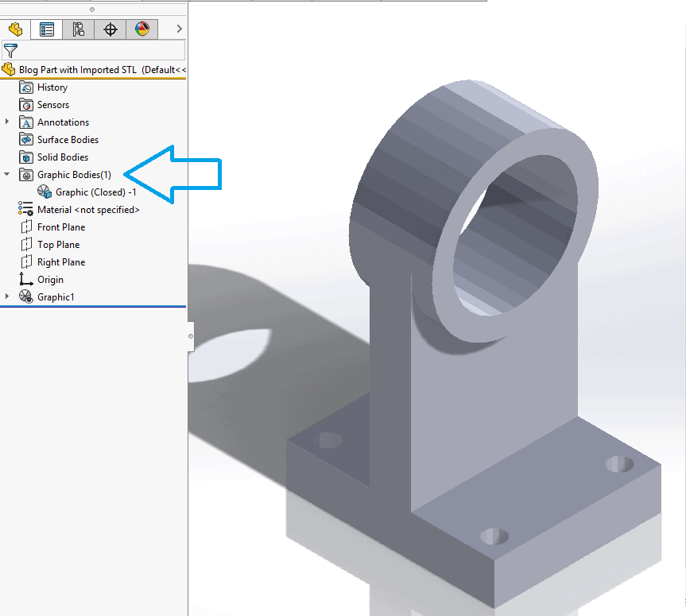Viewport: 686px width, 616px height.
Task: Open the FeatureManager Design Tree tab
Action: point(15,29)
